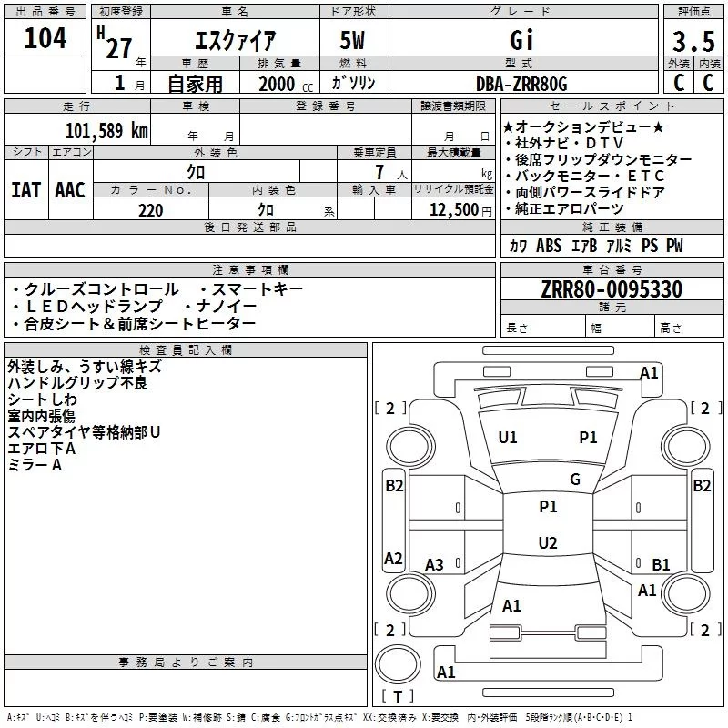
Task: Select バックモニター・ETC line
Action: tap(585, 176)
